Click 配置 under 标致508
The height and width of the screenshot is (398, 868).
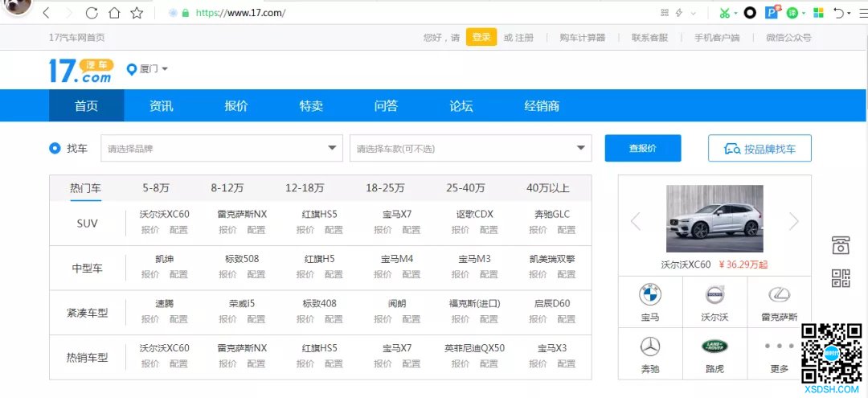click(x=256, y=274)
